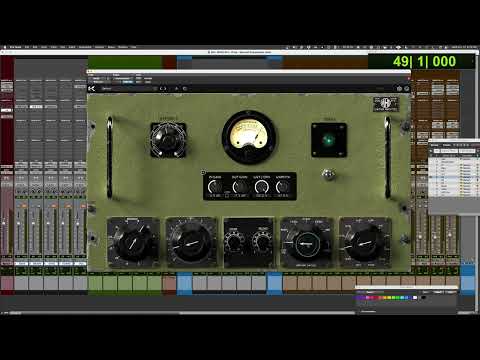Click the VU meter display

click(249, 137)
